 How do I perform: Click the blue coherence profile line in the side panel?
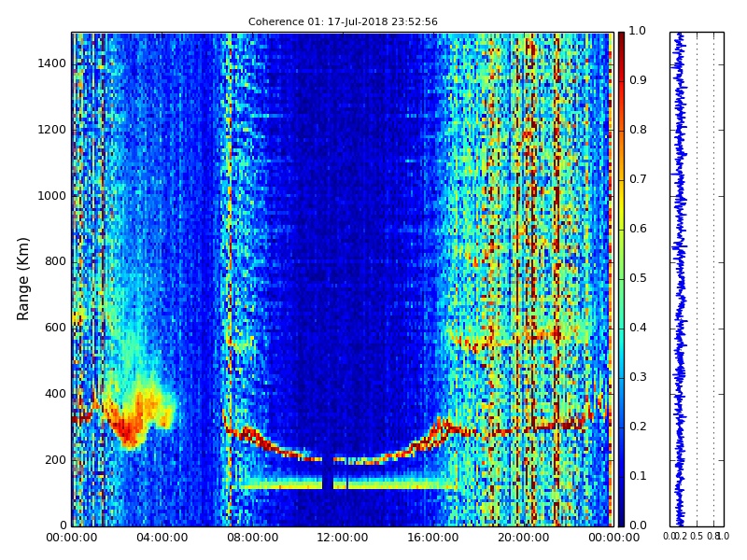(x=680, y=279)
